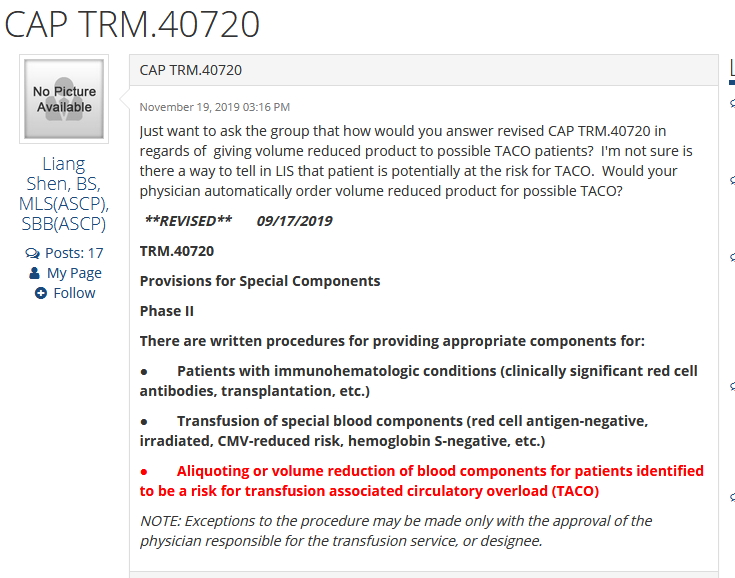Click the **REVISED** 09/17/2019 line
Viewport: 735px width, 578px height.
[238, 221]
